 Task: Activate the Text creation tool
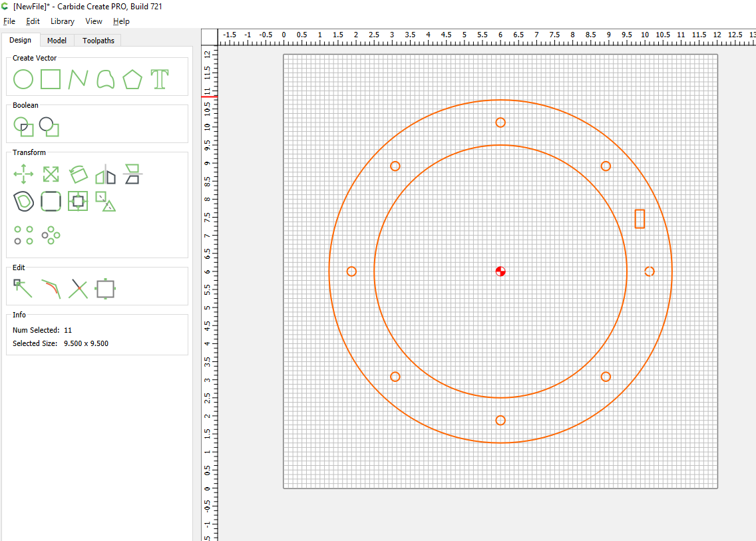tap(160, 79)
